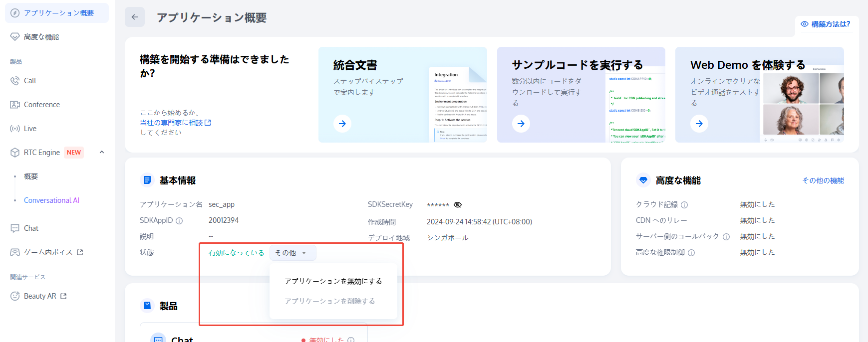Click the back arrow button beside page title
This screenshot has width=868, height=342.
click(135, 17)
